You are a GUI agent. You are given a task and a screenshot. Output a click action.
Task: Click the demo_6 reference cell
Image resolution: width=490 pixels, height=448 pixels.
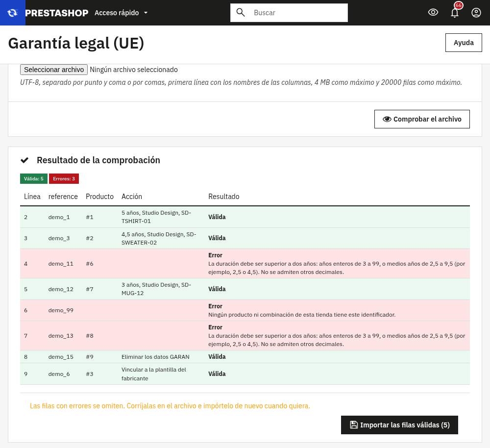59,374
